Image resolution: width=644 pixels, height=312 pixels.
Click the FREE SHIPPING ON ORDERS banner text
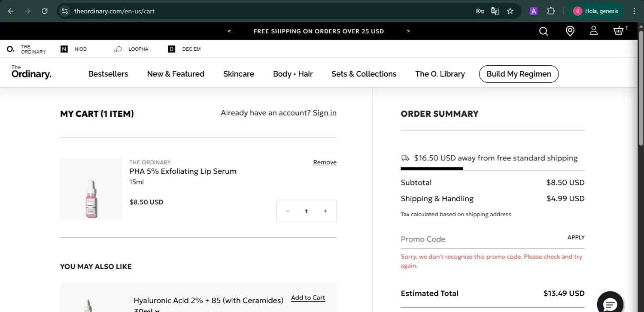[319, 31]
